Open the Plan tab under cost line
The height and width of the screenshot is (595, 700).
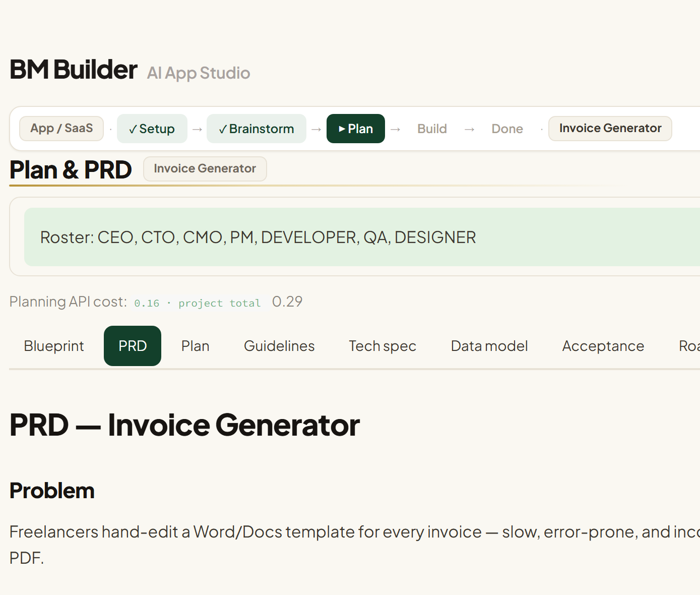[x=195, y=346]
